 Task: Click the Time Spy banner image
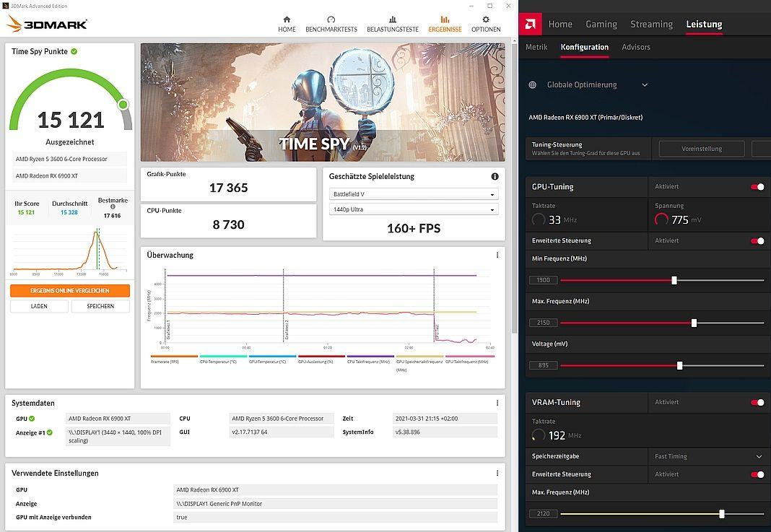click(x=323, y=103)
